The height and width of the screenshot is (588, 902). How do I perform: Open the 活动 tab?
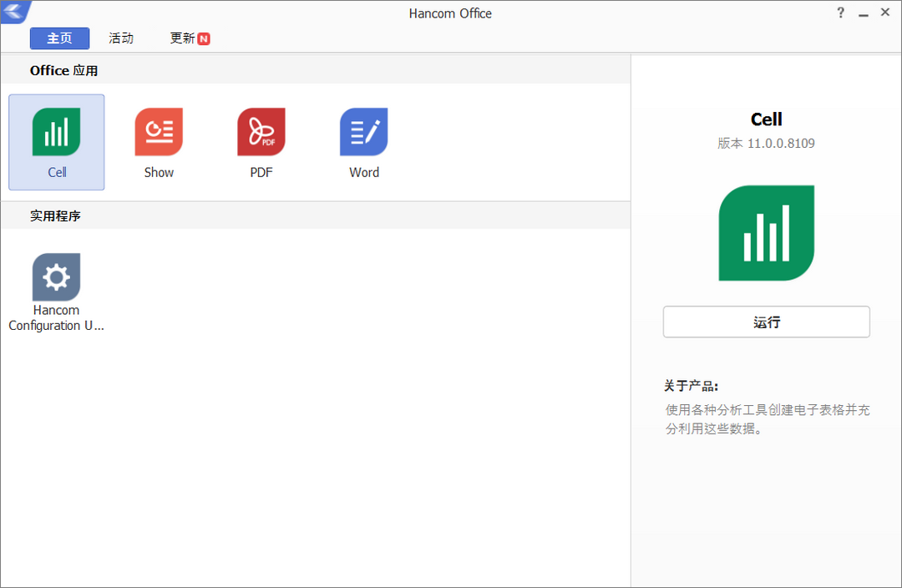click(x=121, y=38)
